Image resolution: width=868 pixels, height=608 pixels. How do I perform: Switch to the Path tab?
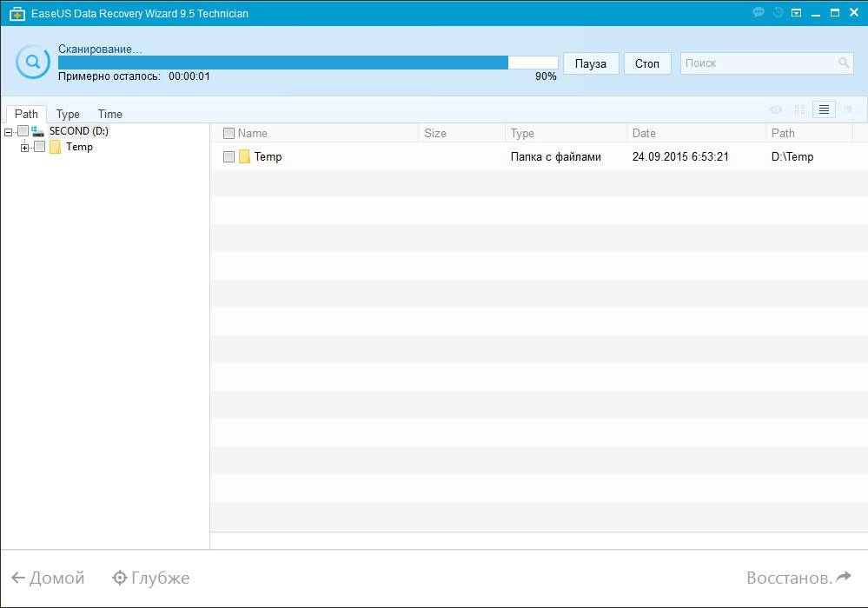(x=26, y=114)
